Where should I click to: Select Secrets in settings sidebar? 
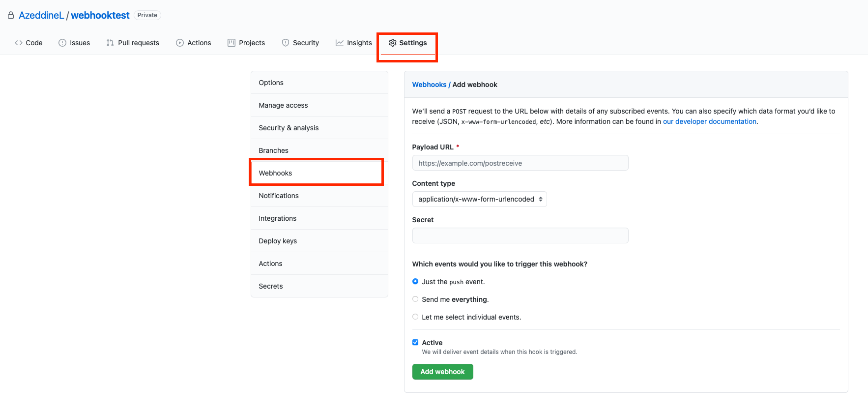319,286
